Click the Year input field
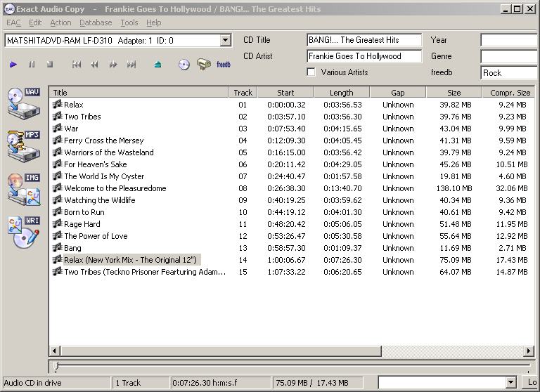Screen dimensions: 540x392 pyautogui.click(x=510, y=40)
